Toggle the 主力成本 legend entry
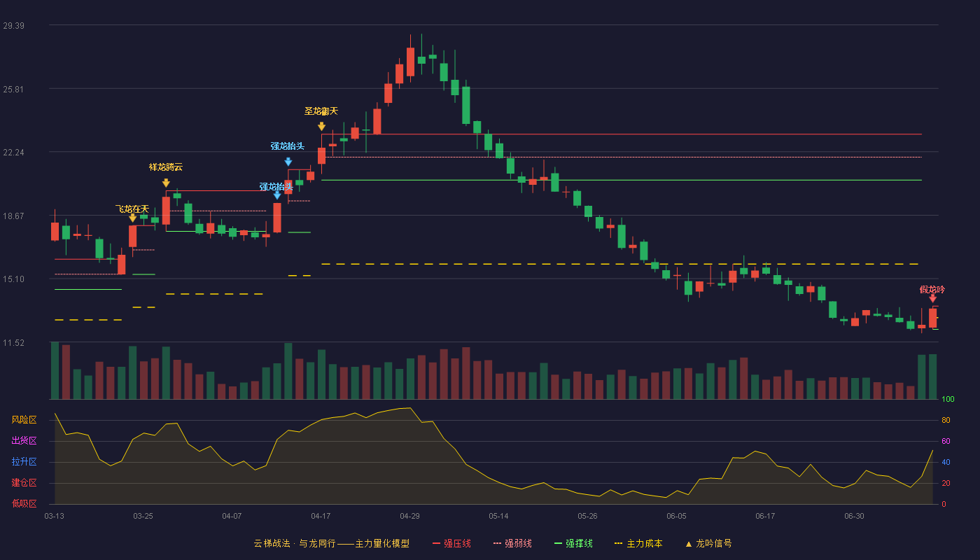This screenshot has height=560, width=980. coord(638,543)
